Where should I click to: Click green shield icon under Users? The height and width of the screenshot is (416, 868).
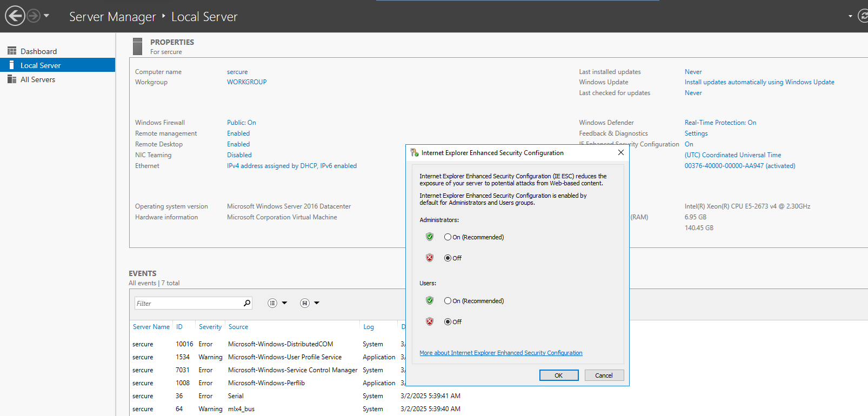[x=430, y=300]
